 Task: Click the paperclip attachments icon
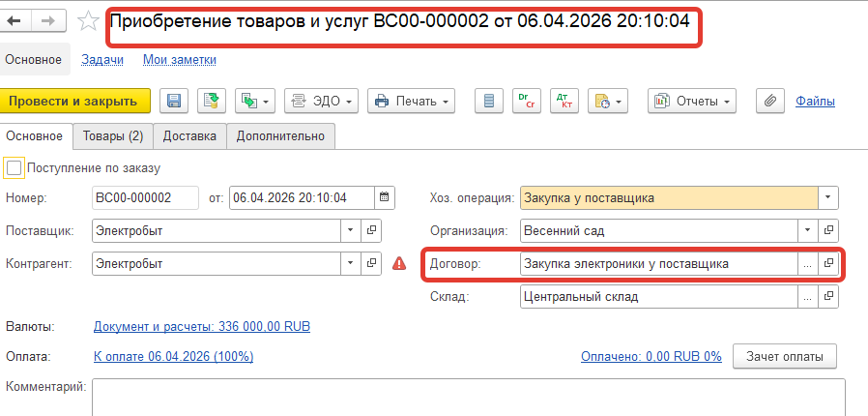pyautogui.click(x=770, y=101)
